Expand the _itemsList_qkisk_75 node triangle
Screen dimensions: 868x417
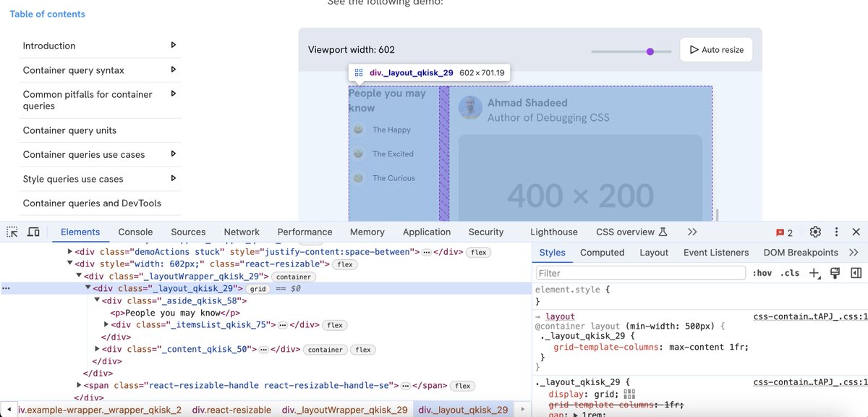coord(107,325)
